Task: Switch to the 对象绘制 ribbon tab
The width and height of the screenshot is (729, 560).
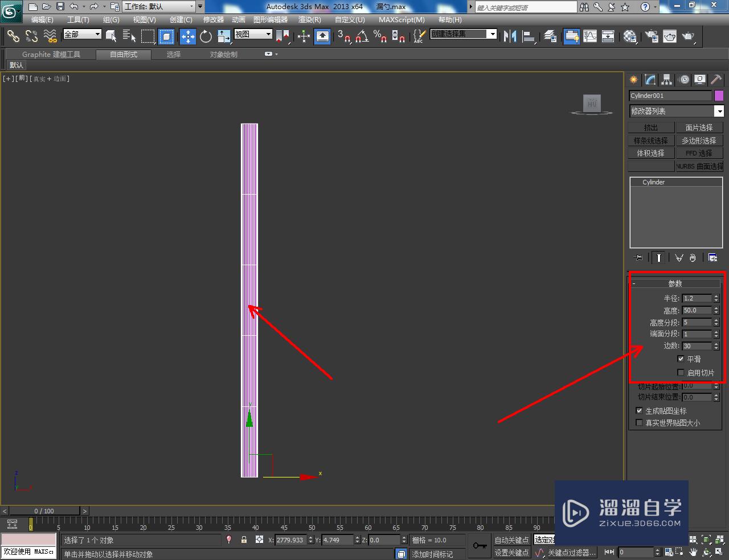Action: point(223,55)
